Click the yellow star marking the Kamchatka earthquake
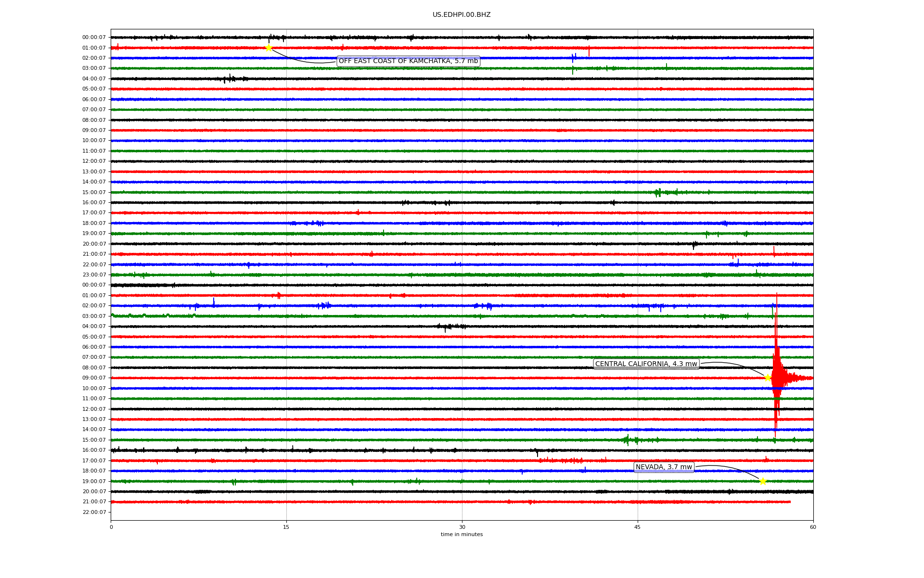 tap(269, 48)
